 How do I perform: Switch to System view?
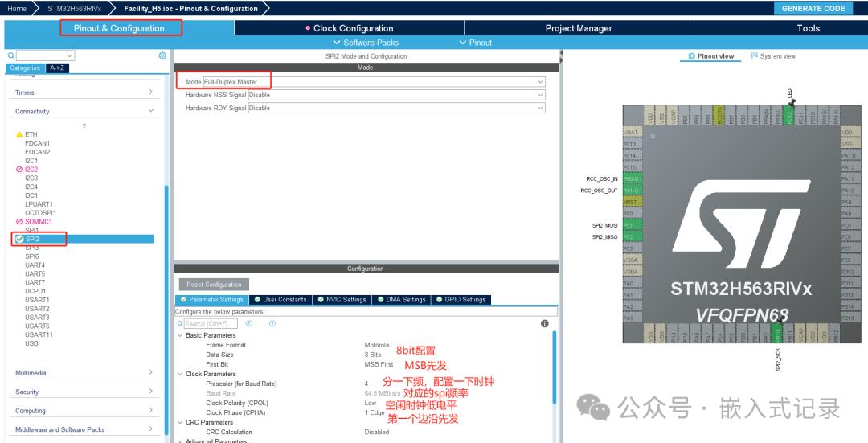click(773, 56)
